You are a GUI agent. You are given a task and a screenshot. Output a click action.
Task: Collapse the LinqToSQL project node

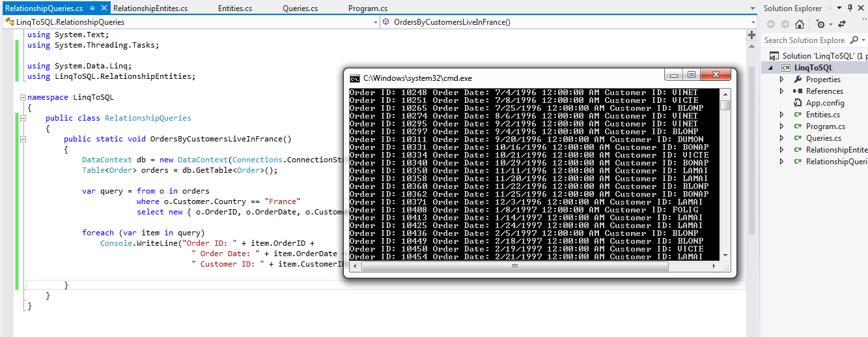(x=772, y=68)
